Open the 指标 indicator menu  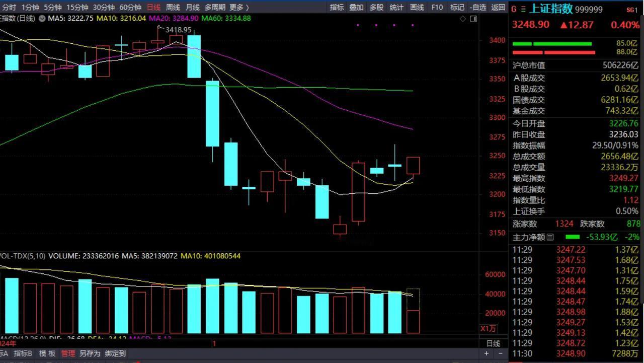(337, 7)
